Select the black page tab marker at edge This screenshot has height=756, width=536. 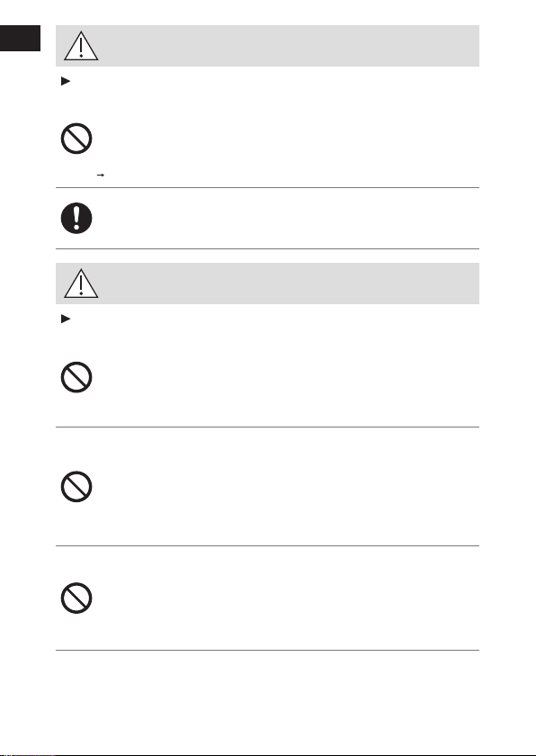20,38
